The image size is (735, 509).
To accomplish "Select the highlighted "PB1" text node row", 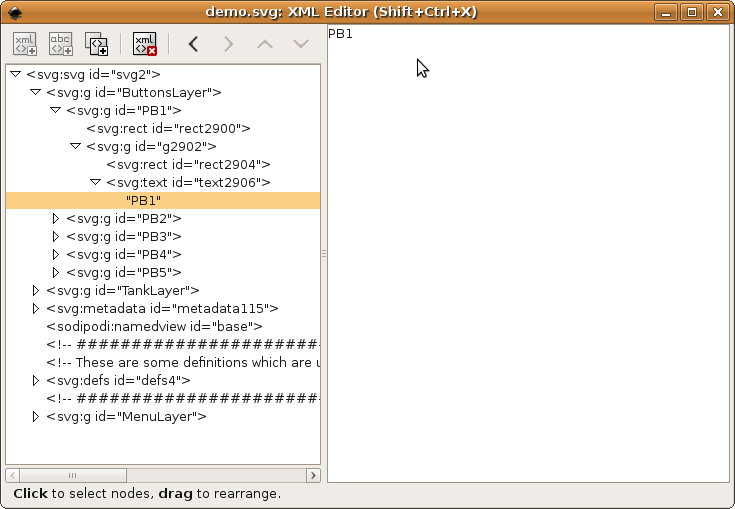I will coord(163,200).
